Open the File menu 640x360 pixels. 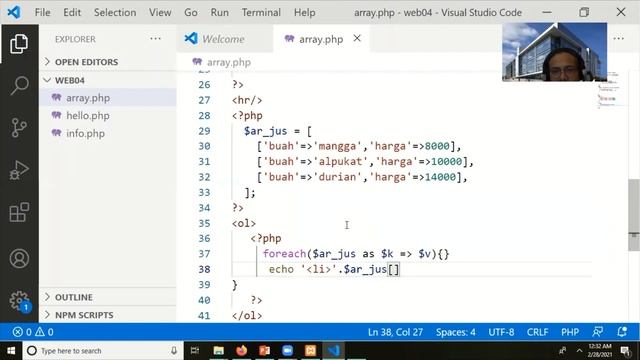(x=42, y=13)
